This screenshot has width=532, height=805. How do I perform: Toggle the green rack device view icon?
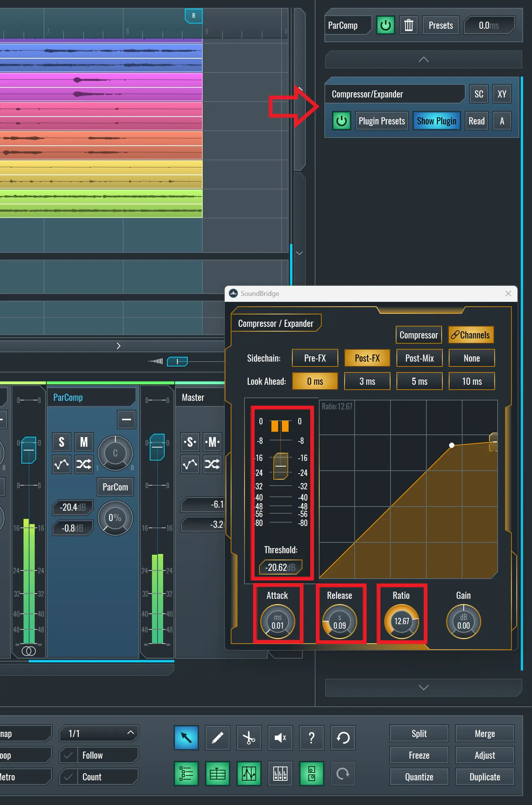[311, 774]
